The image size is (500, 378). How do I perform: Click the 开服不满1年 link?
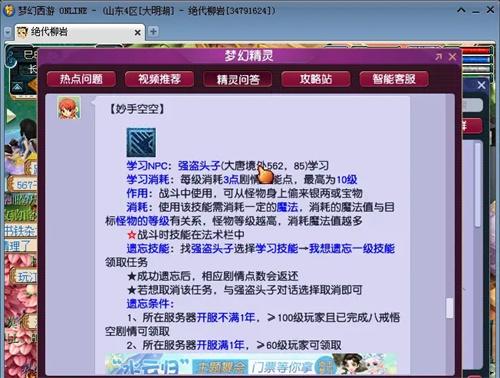tap(226, 317)
